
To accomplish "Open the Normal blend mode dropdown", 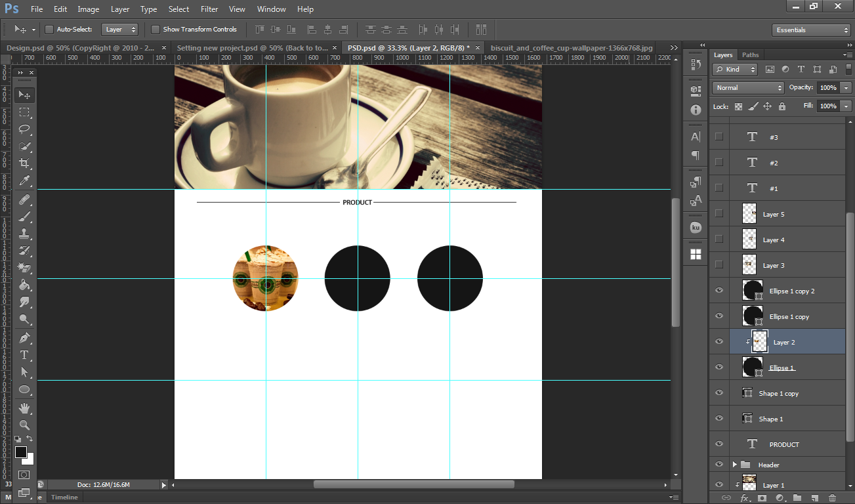I will pyautogui.click(x=748, y=87).
